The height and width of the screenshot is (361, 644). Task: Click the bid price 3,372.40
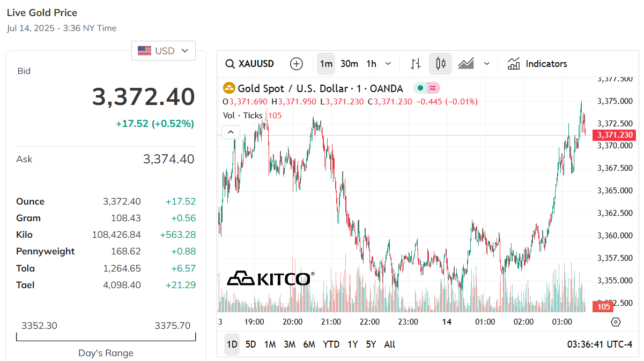pos(143,97)
